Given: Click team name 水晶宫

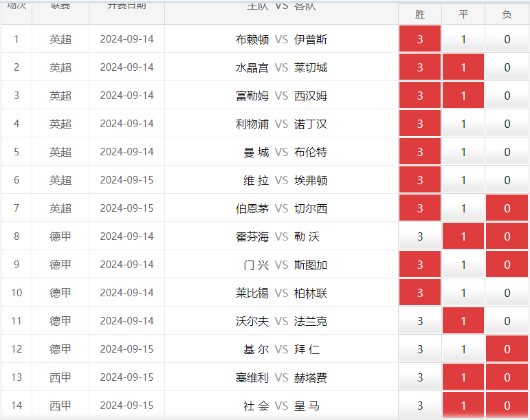Looking at the screenshot, I should (252, 67).
